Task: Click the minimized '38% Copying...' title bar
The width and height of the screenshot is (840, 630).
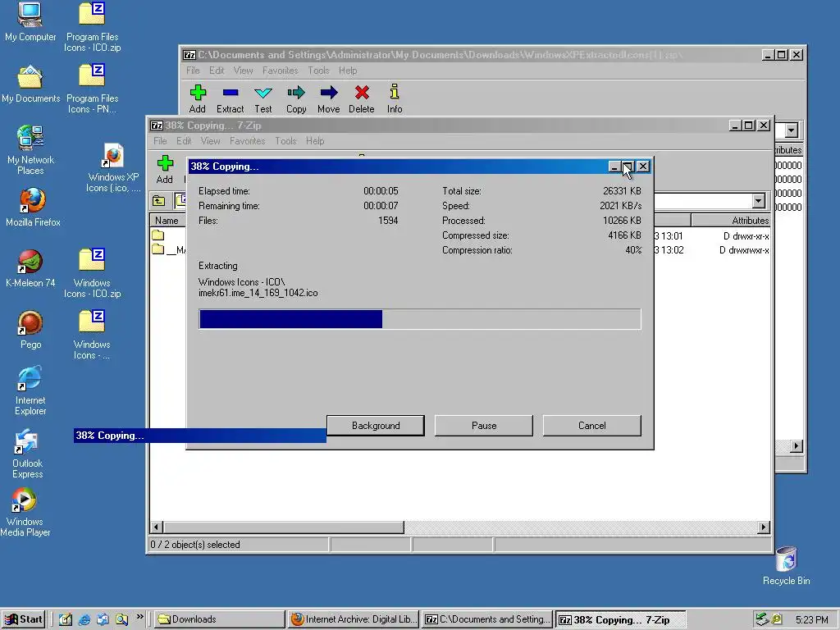Action: [200, 436]
